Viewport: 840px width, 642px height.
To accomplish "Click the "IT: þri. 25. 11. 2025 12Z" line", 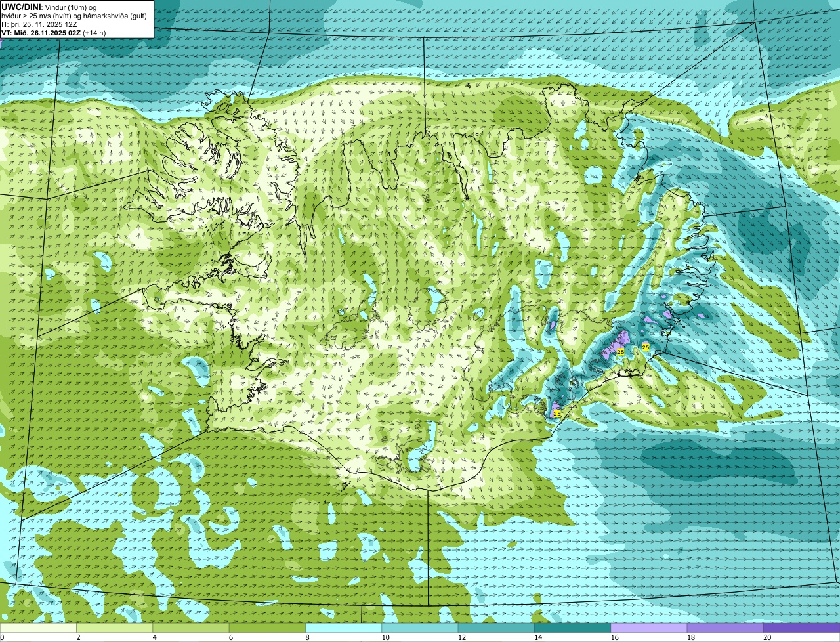I will pos(39,24).
